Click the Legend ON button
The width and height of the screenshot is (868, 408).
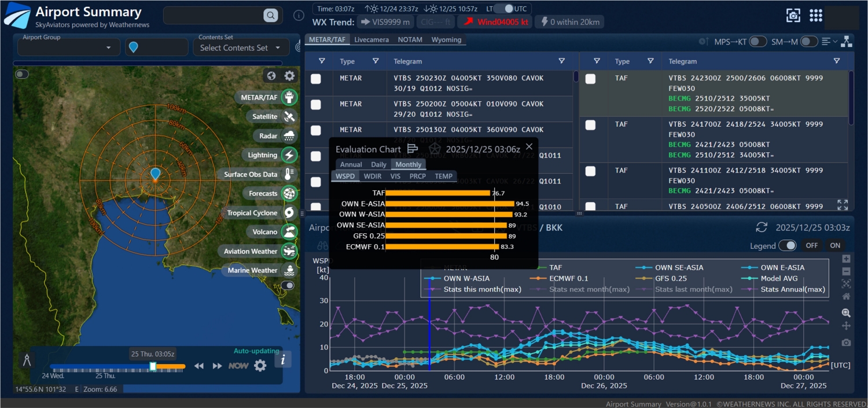pyautogui.click(x=835, y=245)
